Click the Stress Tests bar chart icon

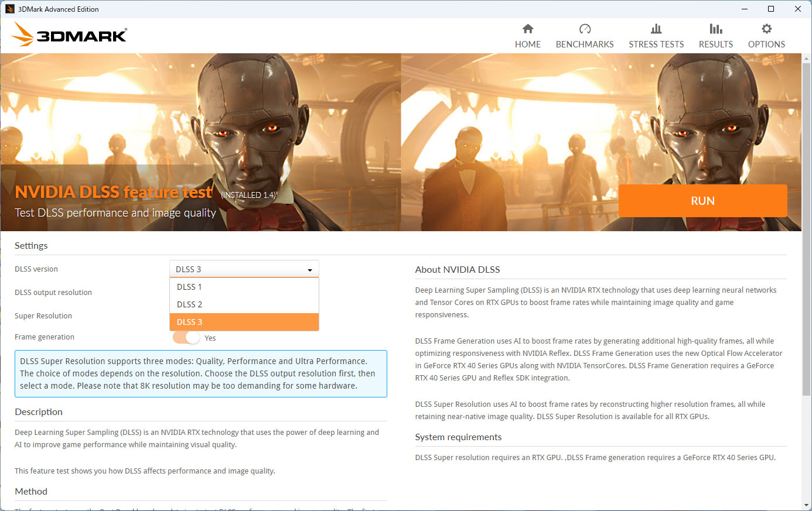pos(656,29)
